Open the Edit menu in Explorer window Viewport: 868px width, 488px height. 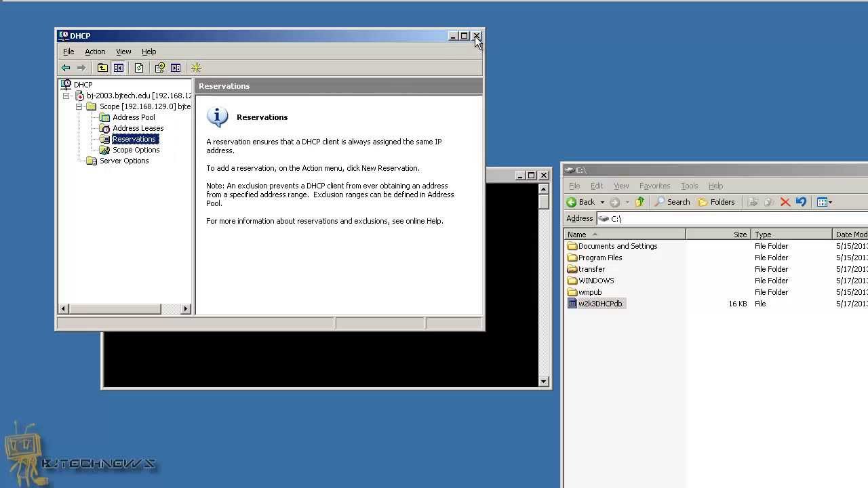[x=596, y=186]
